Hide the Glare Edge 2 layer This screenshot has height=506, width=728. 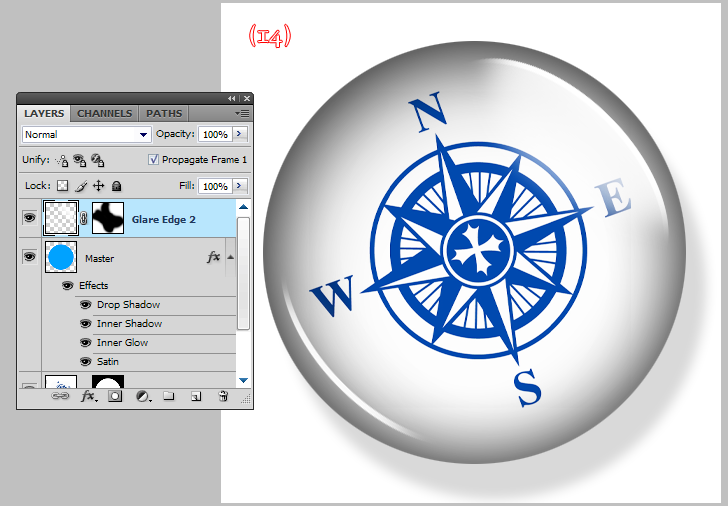tap(29, 217)
